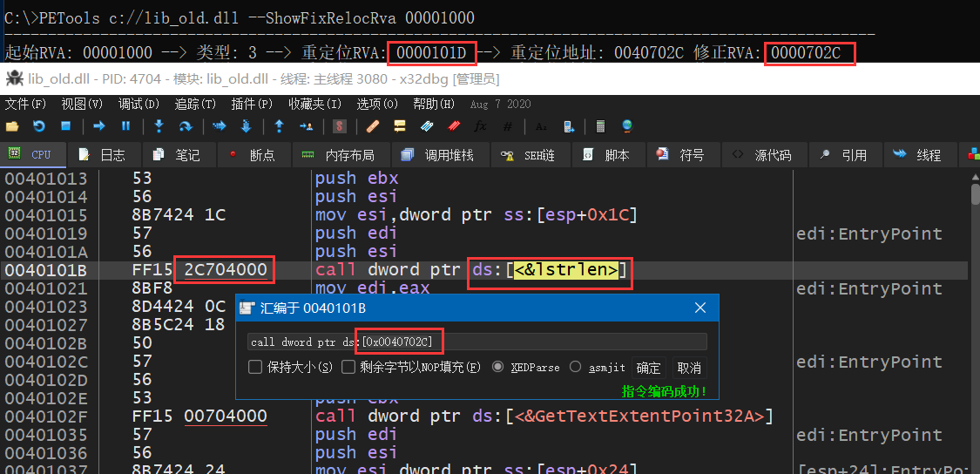The height and width of the screenshot is (474, 980).
Task: Open the Scylla plugin icon
Action: [x=340, y=126]
